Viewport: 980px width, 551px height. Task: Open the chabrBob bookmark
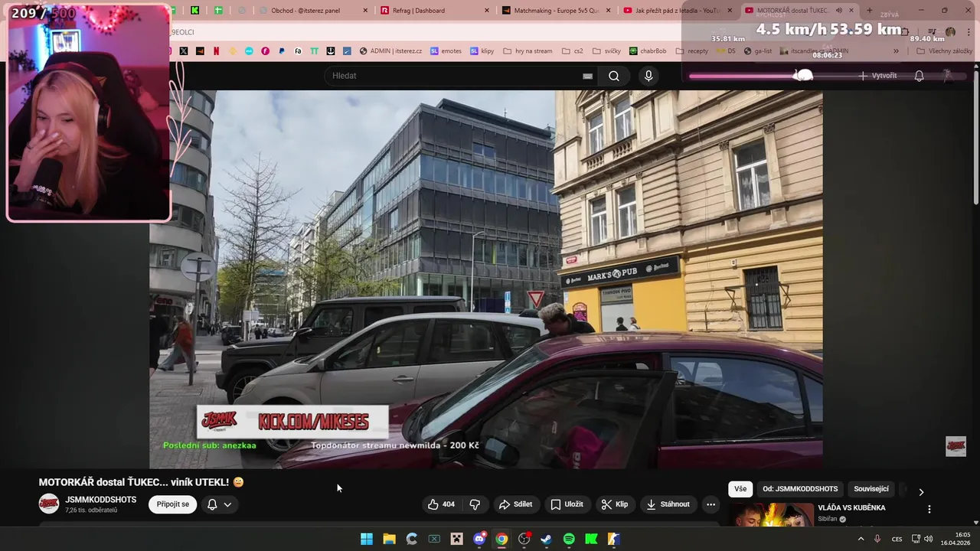[x=648, y=51]
